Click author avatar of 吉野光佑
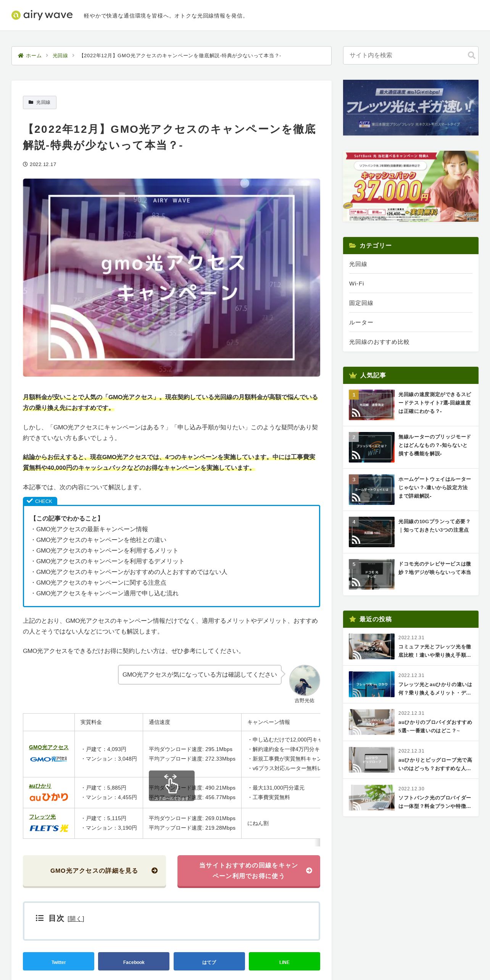 [305, 680]
